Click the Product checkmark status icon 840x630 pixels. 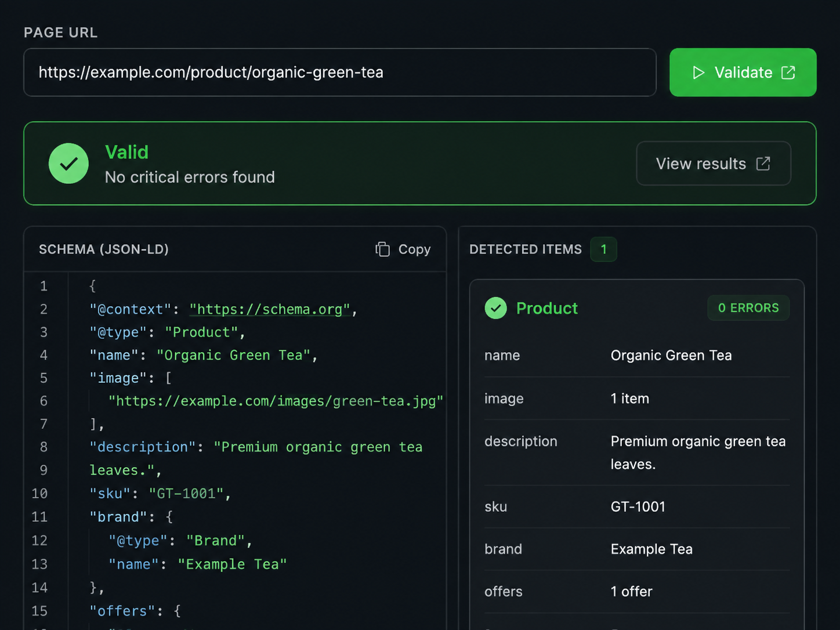pyautogui.click(x=496, y=308)
